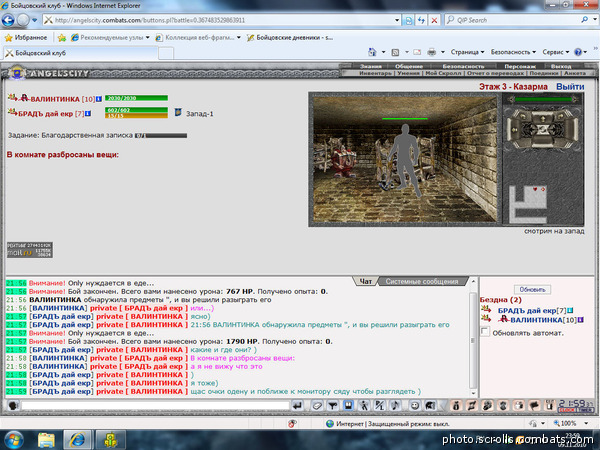Click the Help question mark icon
Screen dimensions: 600x450
(578, 52)
